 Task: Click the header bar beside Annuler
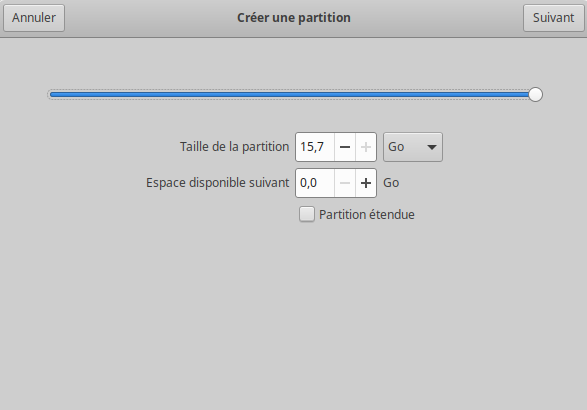pyautogui.click(x=150, y=18)
